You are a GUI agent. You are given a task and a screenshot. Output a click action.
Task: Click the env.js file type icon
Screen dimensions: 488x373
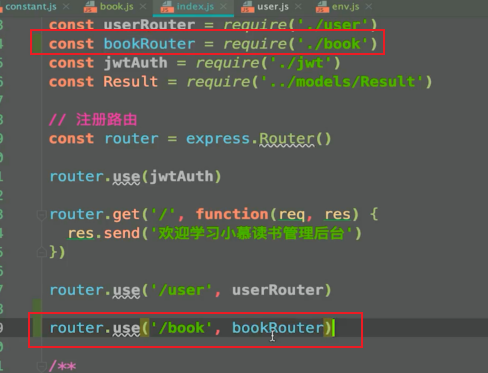(x=322, y=7)
